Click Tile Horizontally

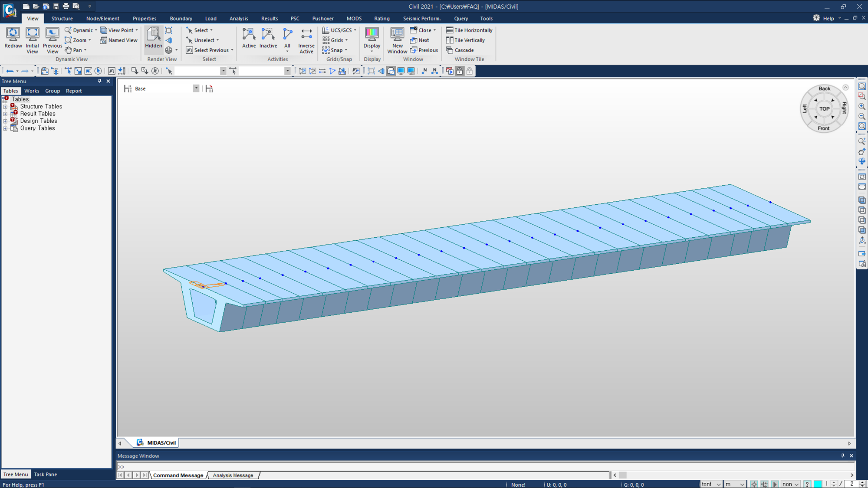click(x=469, y=30)
